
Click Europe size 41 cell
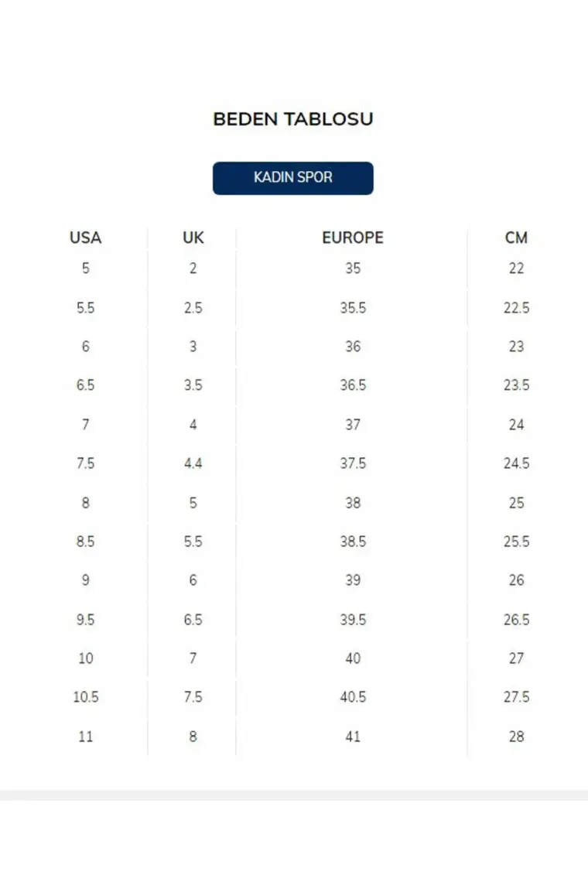353,737
